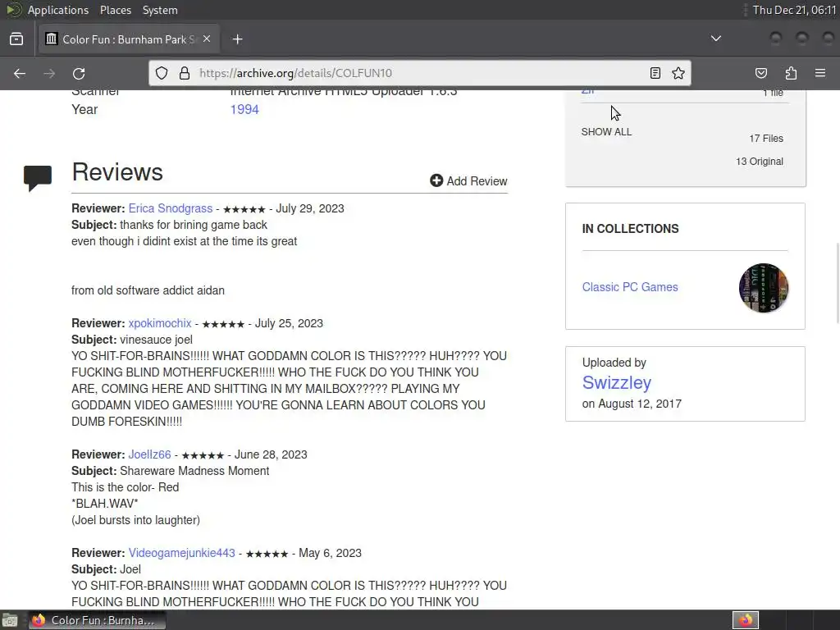Viewport: 840px width, 630px height.
Task: Click the plus icon beside Add Review
Action: click(436, 180)
